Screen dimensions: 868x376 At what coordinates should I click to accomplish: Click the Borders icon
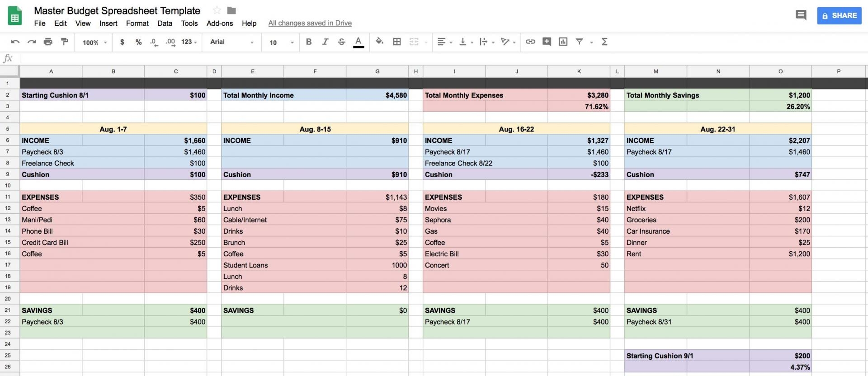point(397,42)
